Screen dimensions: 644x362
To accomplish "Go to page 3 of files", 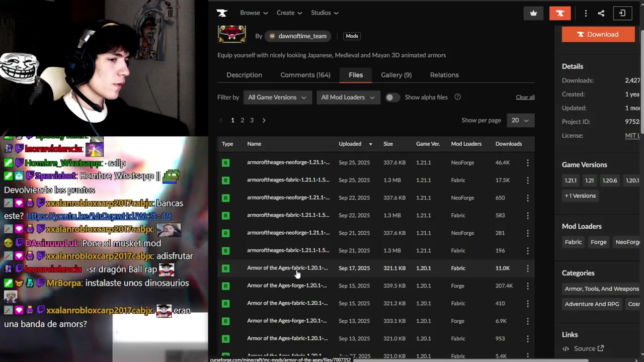I will tap(252, 121).
